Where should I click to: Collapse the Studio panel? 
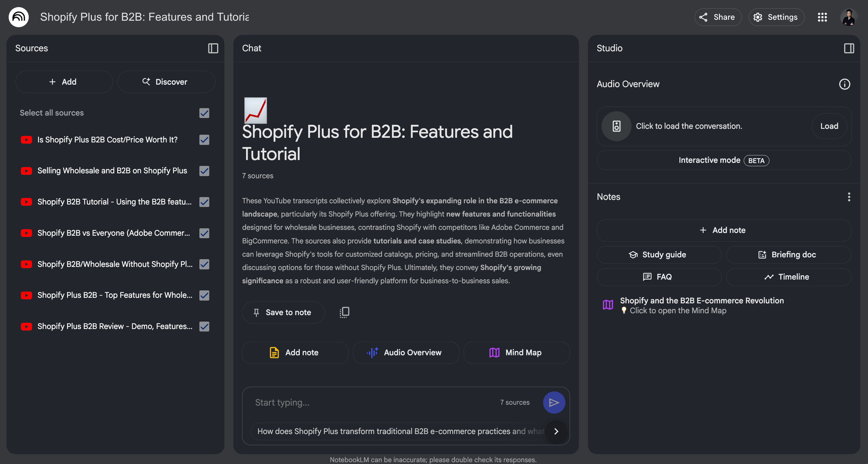(849, 48)
